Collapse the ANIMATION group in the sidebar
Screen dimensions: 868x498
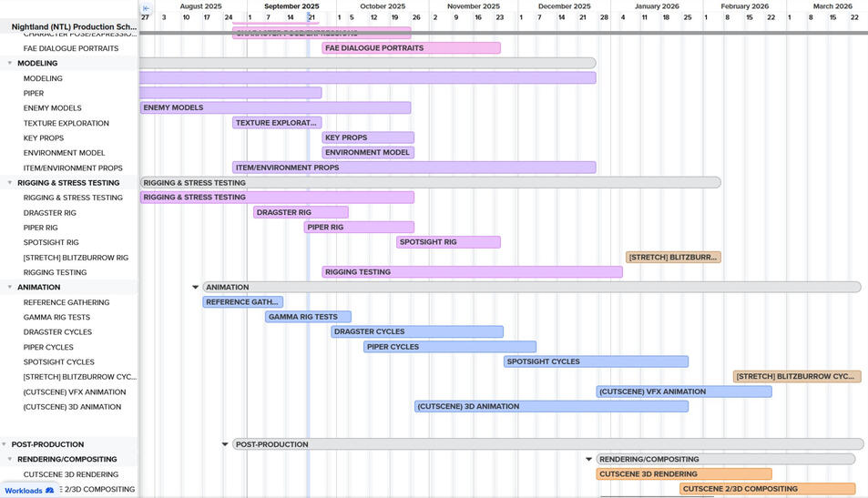[x=10, y=288]
